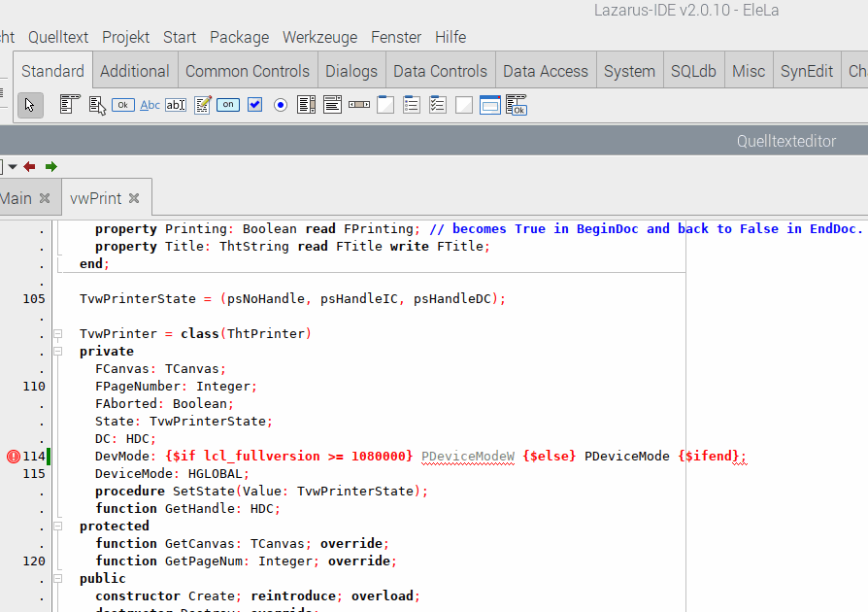Switch to the SynEdit palette tab
Viewport: 868px width, 612px height.
(807, 70)
